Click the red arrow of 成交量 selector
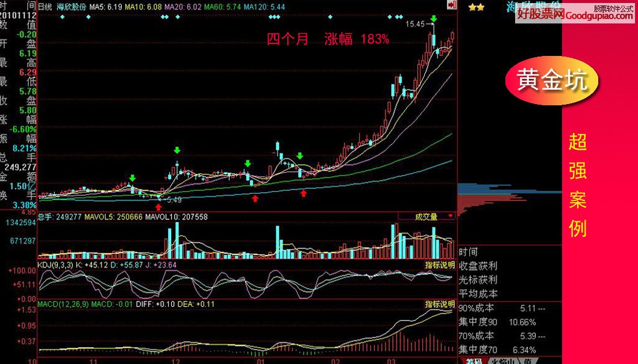Image resolution: width=638 pixels, height=364 pixels. point(451,216)
